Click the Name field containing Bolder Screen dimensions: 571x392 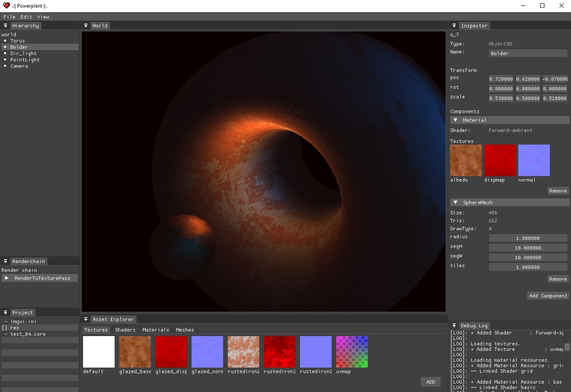point(528,53)
